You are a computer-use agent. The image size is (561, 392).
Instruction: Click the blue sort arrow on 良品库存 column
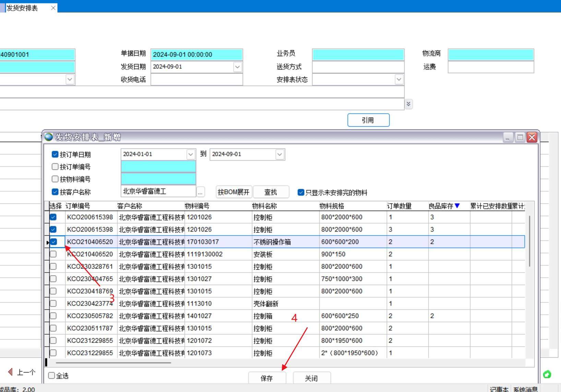tap(457, 206)
